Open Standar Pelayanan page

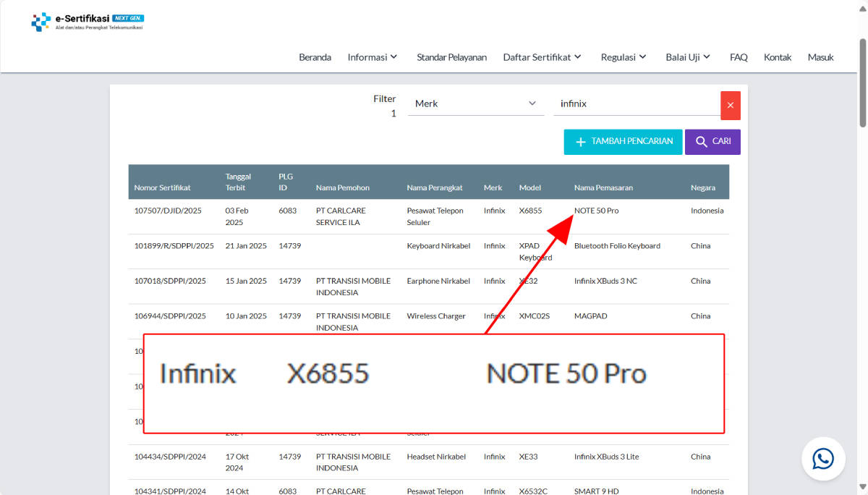point(451,57)
